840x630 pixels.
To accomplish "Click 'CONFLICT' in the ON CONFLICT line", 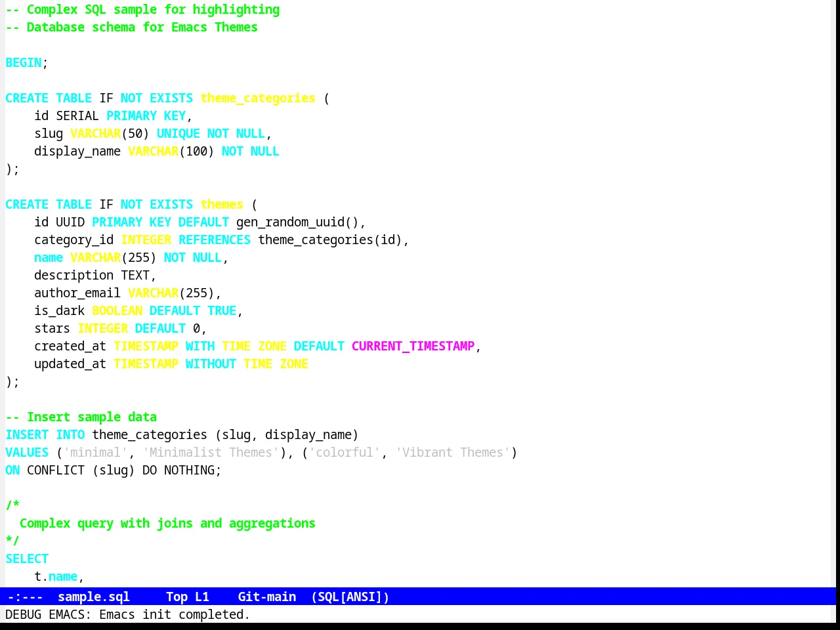I will pyautogui.click(x=56, y=470).
